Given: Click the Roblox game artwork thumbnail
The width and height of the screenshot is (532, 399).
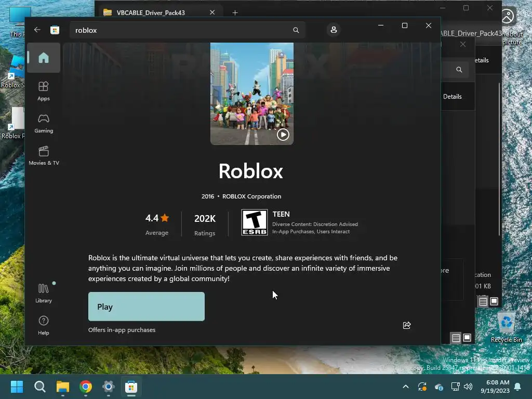Looking at the screenshot, I should pyautogui.click(x=252, y=94).
